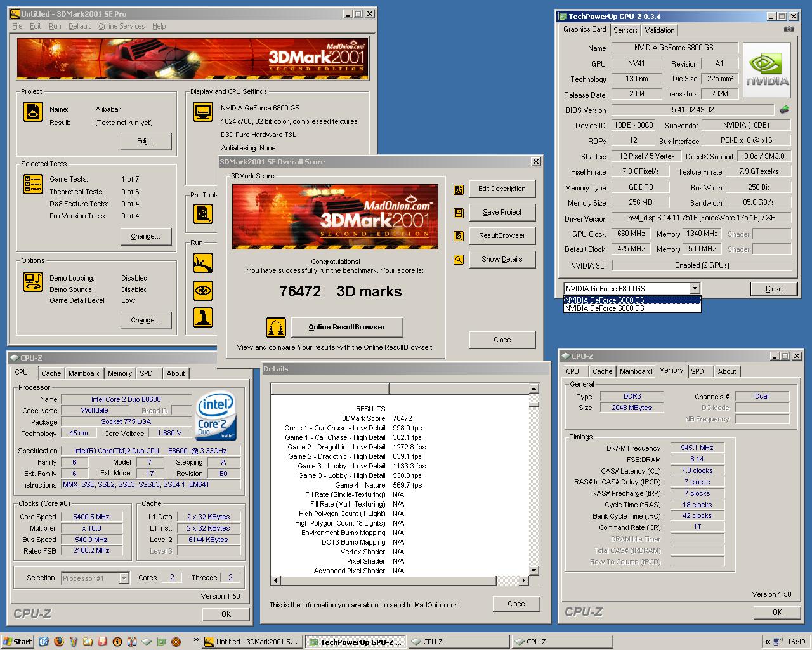Screen dimensions: 812x650
Task: Click the Selected Tests checklist icon
Action: pyautogui.click(x=33, y=184)
